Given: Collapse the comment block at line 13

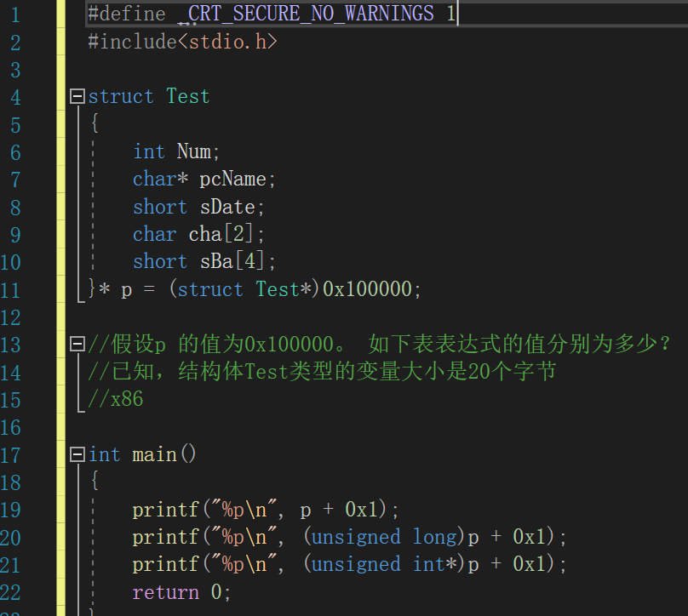Looking at the screenshot, I should (77, 345).
